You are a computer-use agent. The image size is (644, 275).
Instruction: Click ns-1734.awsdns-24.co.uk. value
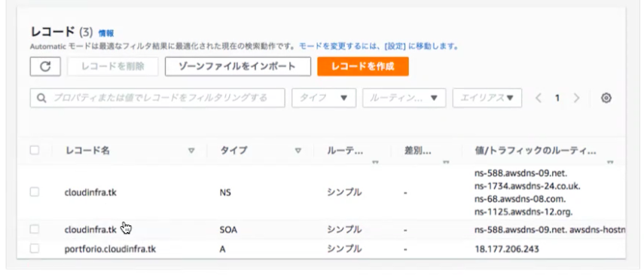tap(527, 186)
